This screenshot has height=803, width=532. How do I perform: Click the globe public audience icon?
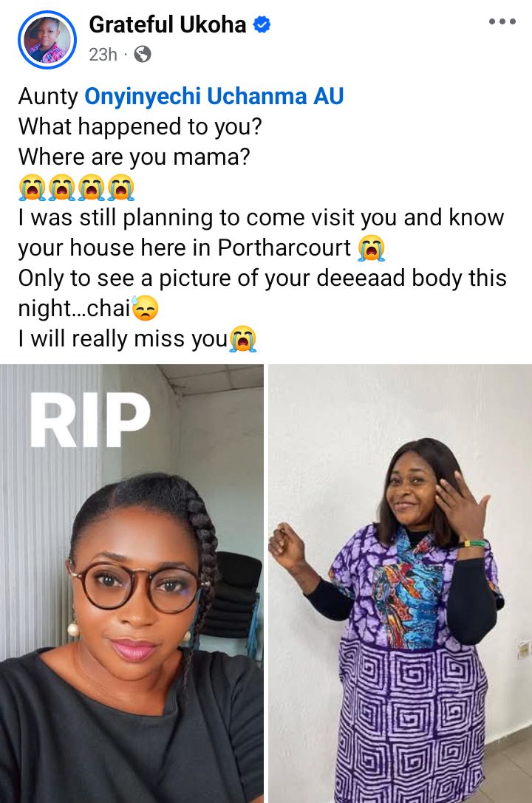click(143, 54)
